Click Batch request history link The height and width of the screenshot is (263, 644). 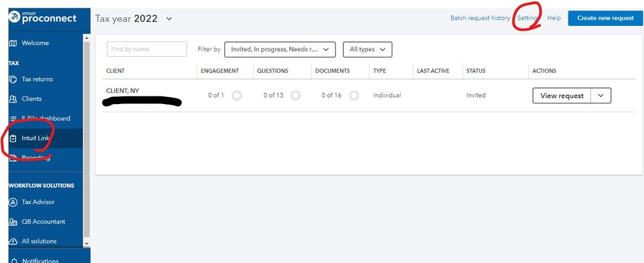tap(479, 18)
